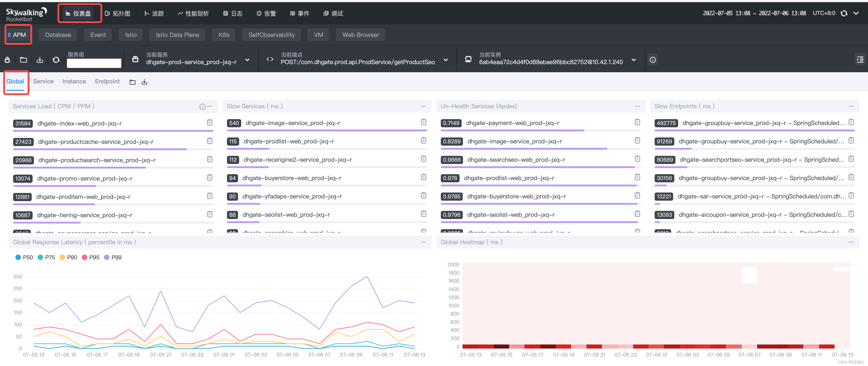Image resolution: width=868 pixels, height=366 pixels.
Task: Select the Event dashboard button
Action: click(x=98, y=35)
